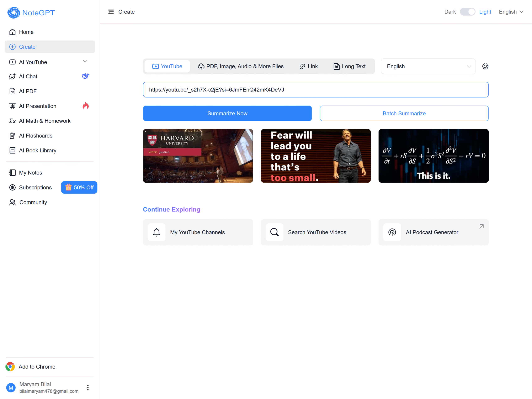Image resolution: width=532 pixels, height=399 pixels.
Task: Click the NoteGPT swirl logo
Action: [14, 12]
